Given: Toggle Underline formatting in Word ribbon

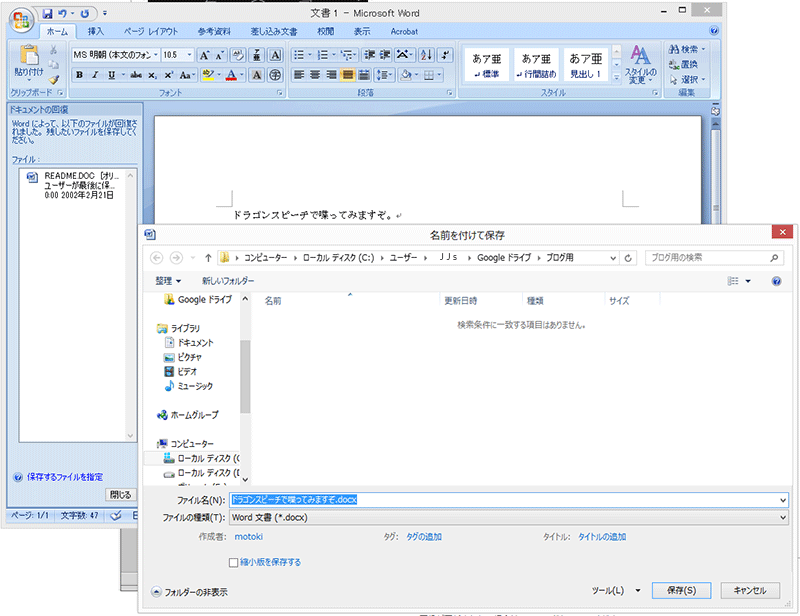Looking at the screenshot, I should click(111, 75).
